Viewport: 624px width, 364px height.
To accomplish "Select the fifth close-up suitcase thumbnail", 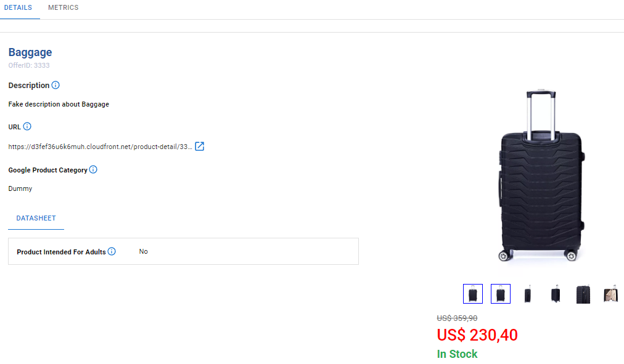I will (x=583, y=294).
